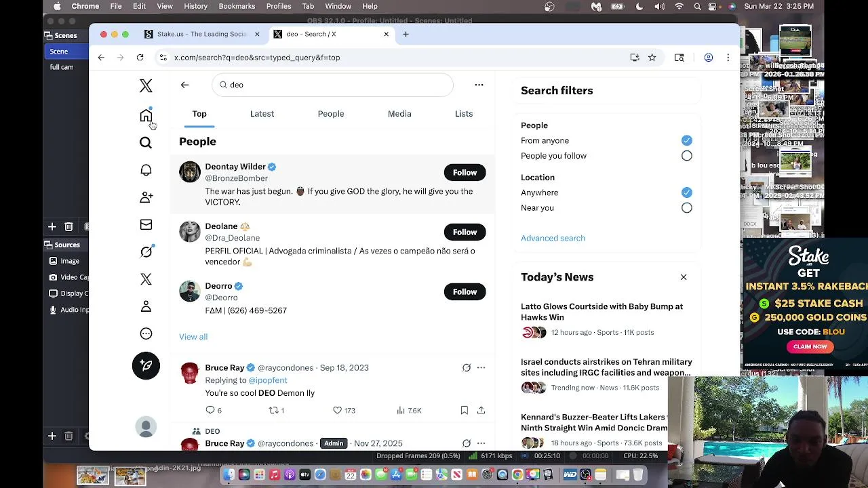Open Explore magnifier in X sidebar
The height and width of the screenshot is (488, 868).
[146, 142]
